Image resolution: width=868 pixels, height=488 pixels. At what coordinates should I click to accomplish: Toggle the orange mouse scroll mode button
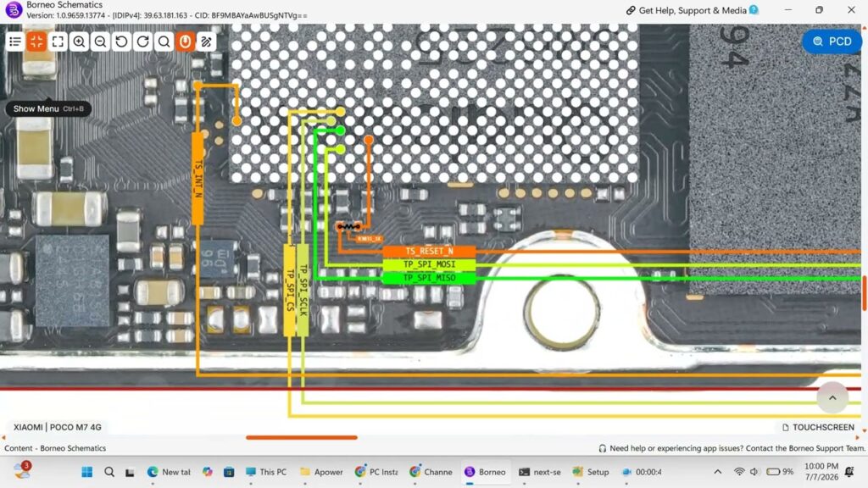(x=186, y=42)
